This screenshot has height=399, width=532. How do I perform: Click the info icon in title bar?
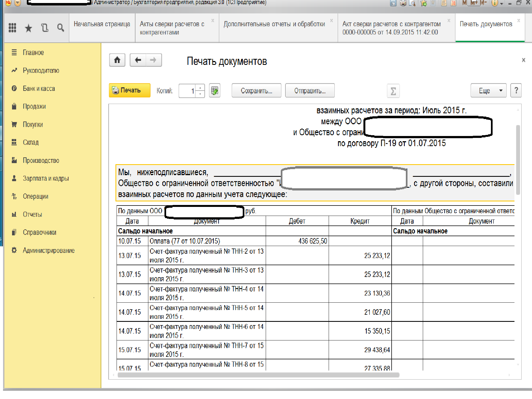click(494, 3)
